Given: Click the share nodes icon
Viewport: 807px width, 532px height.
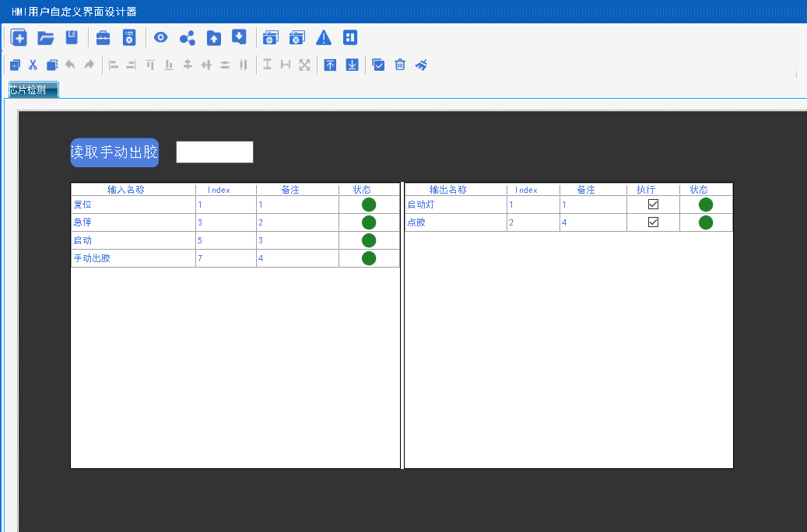Looking at the screenshot, I should (x=188, y=37).
